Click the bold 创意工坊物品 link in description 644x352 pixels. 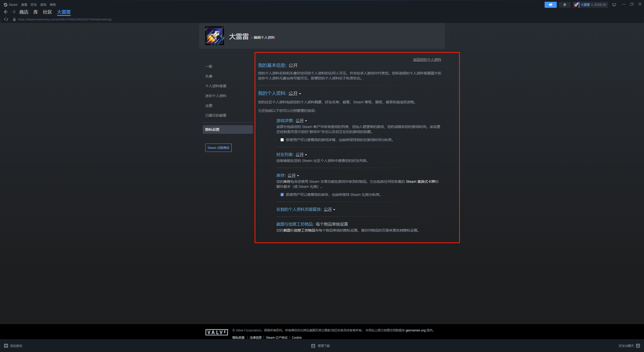[305, 230]
